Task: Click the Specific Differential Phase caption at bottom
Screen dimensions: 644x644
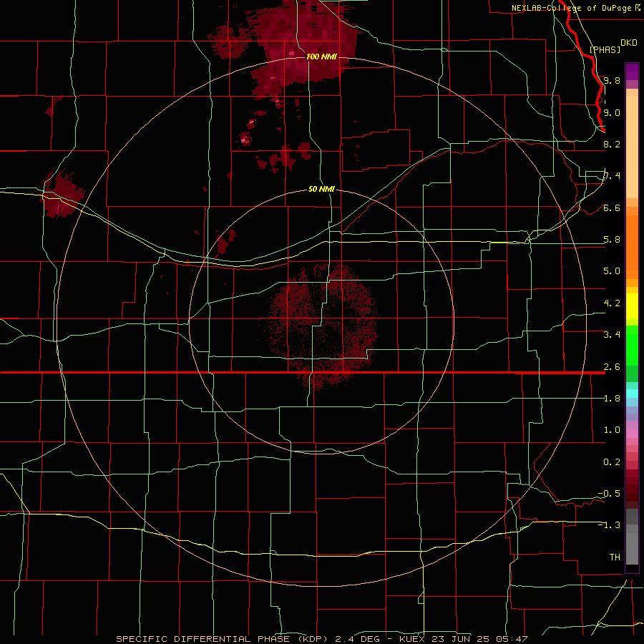Action: pyautogui.click(x=321, y=639)
